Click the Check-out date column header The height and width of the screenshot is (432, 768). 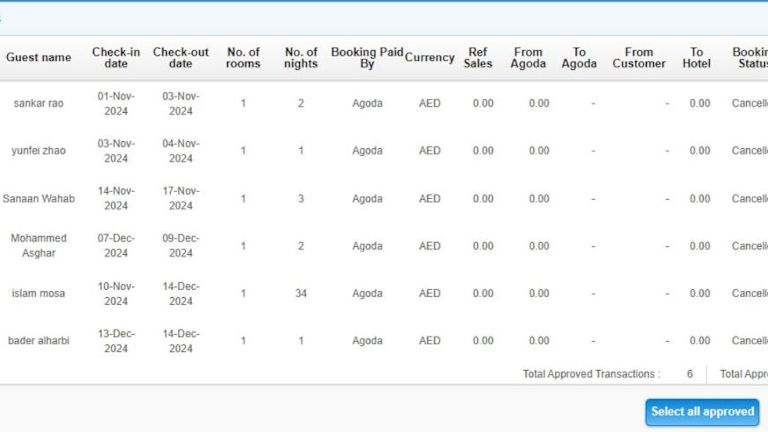pos(180,58)
